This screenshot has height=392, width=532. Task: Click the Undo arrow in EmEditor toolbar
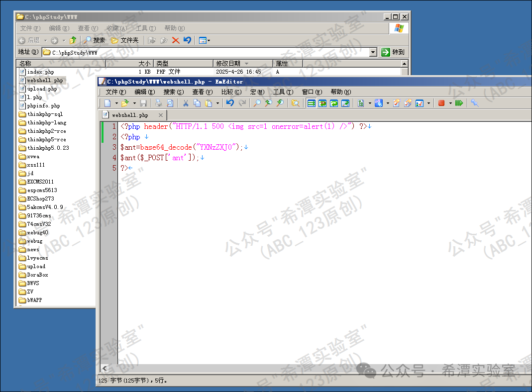coord(230,103)
